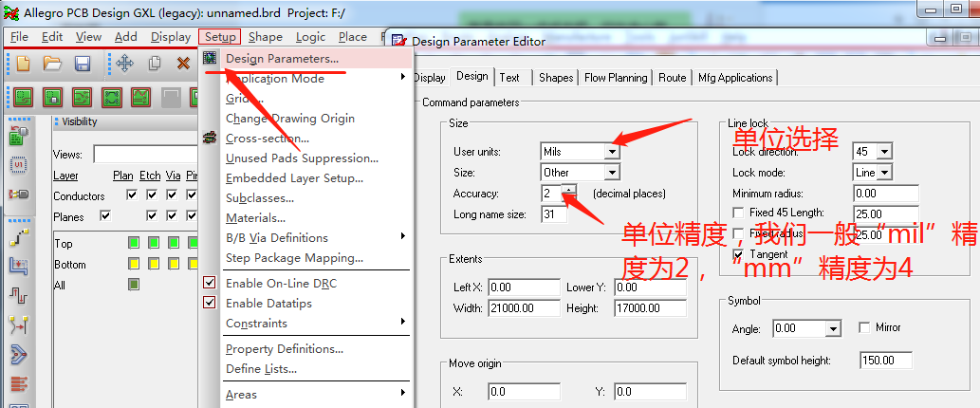Open the Symbol Angle dropdown
This screenshot has width=980, height=408.
(x=833, y=328)
